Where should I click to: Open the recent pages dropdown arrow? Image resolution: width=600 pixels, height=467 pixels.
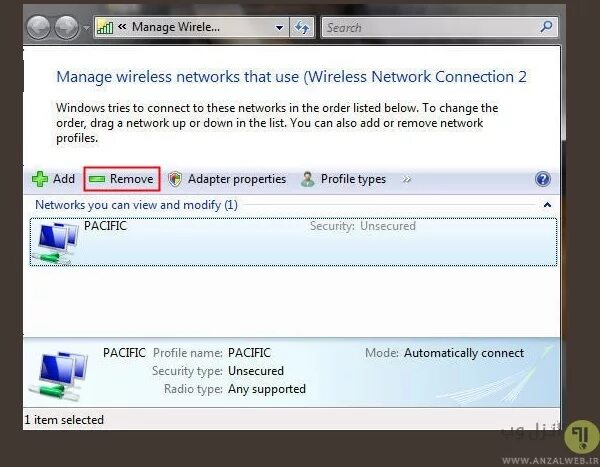(x=86, y=28)
